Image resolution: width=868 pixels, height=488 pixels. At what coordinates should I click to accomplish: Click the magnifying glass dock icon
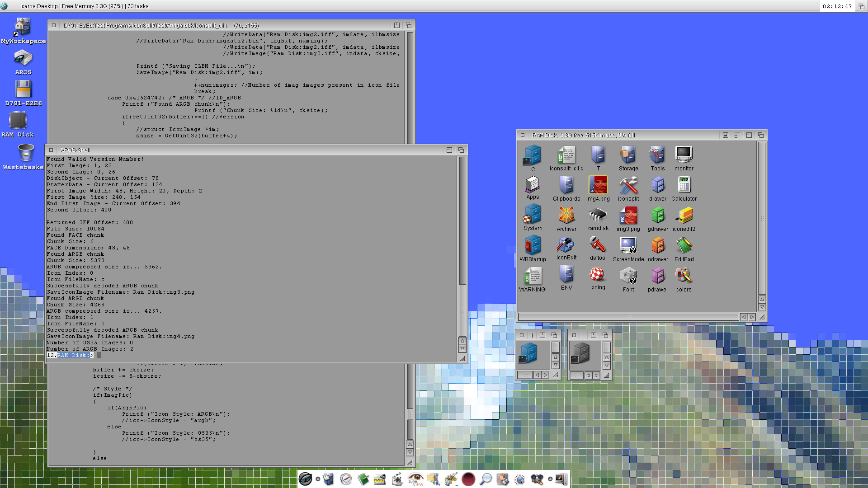[x=486, y=479]
